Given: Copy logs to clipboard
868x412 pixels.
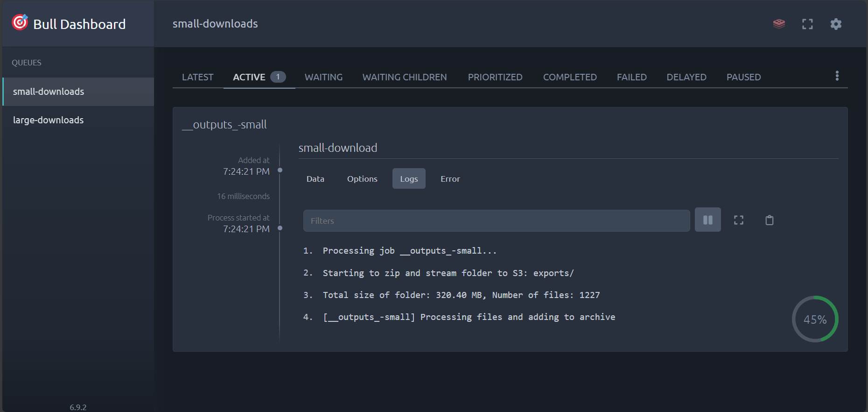Looking at the screenshot, I should click(769, 220).
